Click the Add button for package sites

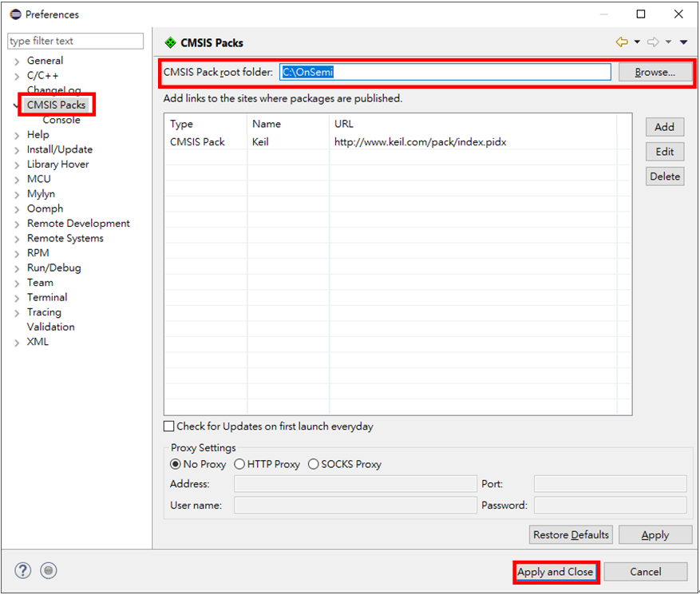coord(664,127)
